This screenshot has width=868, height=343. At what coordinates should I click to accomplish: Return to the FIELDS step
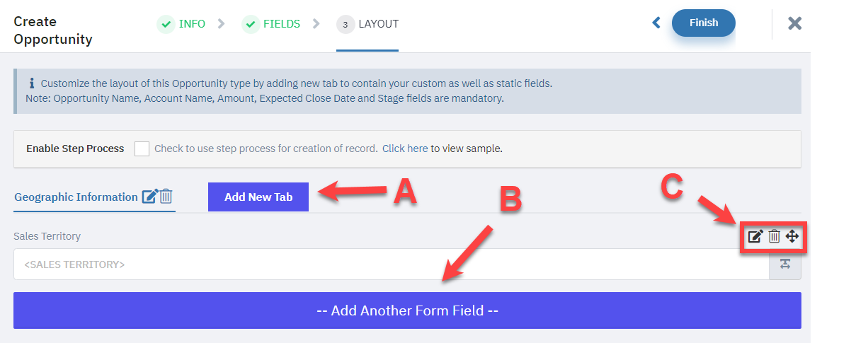282,24
